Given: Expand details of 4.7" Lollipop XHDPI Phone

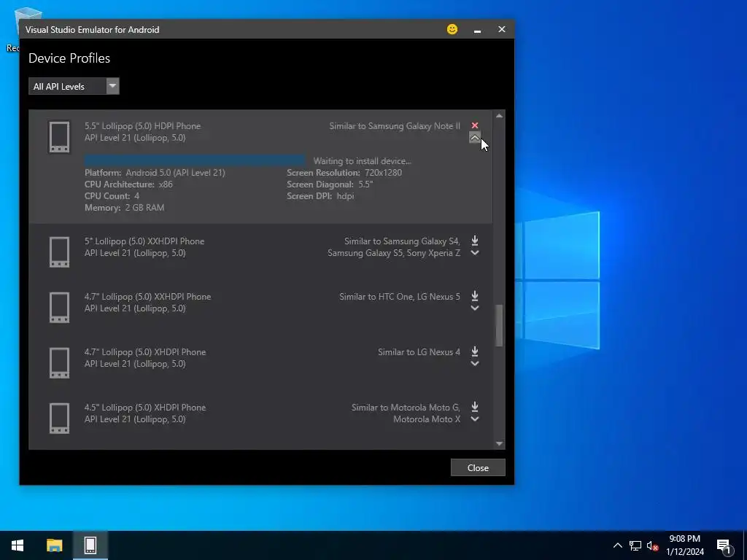Looking at the screenshot, I should point(474,364).
